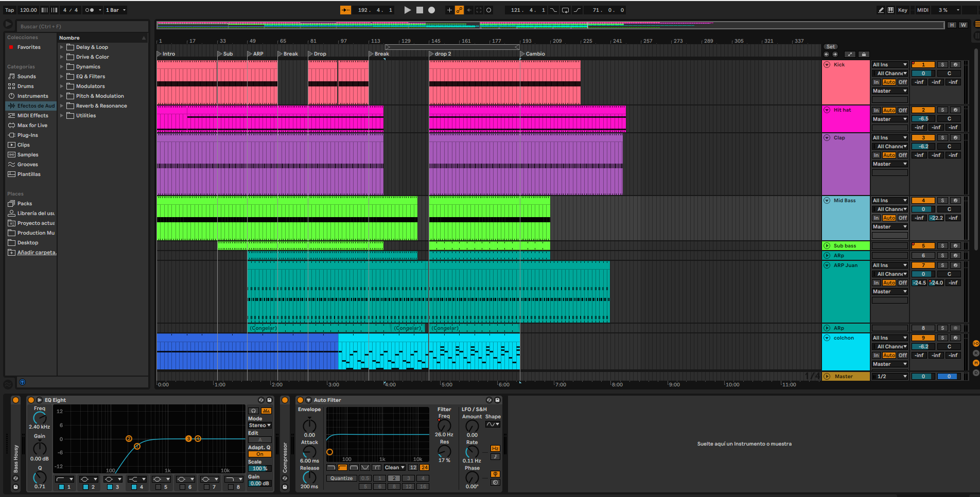
Task: Activate Draw Mode pencil icon
Action: click(881, 10)
